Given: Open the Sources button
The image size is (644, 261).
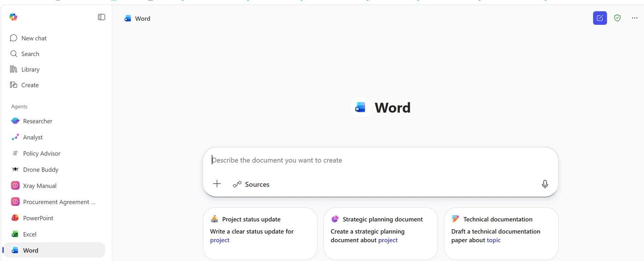Looking at the screenshot, I should pos(251,184).
